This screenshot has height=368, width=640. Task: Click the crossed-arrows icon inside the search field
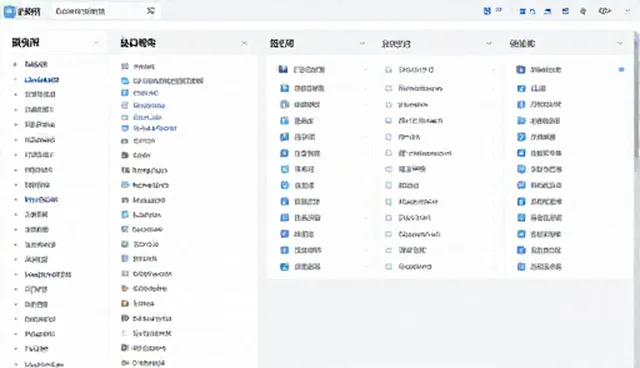click(x=151, y=11)
